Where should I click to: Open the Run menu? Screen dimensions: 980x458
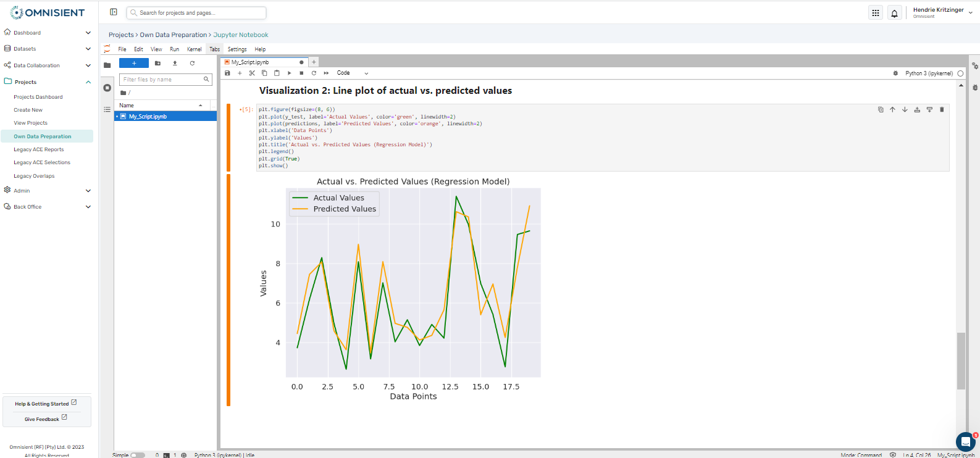coord(175,49)
